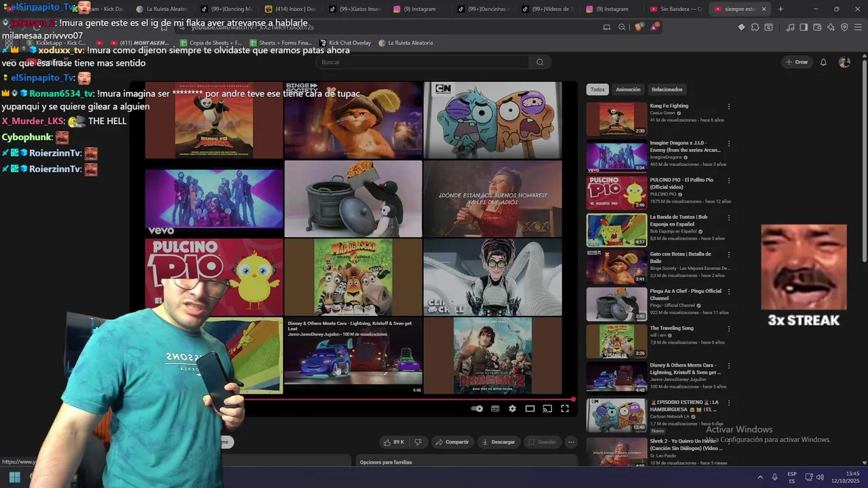The image size is (868, 488).
Task: Click the Crear button
Action: 797,62
